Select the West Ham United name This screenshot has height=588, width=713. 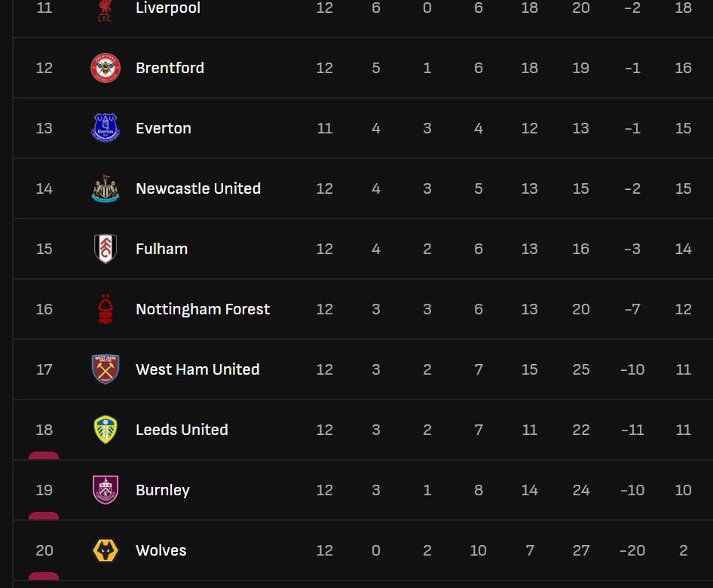click(197, 369)
